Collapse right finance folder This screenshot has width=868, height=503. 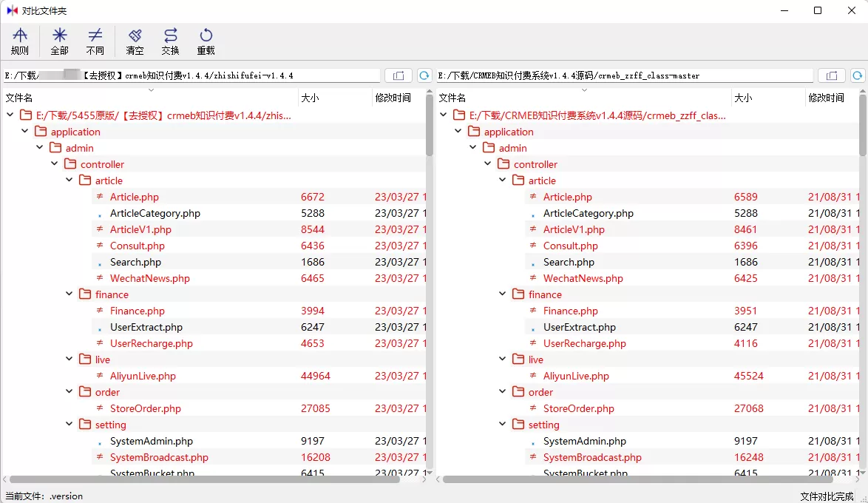click(x=503, y=294)
